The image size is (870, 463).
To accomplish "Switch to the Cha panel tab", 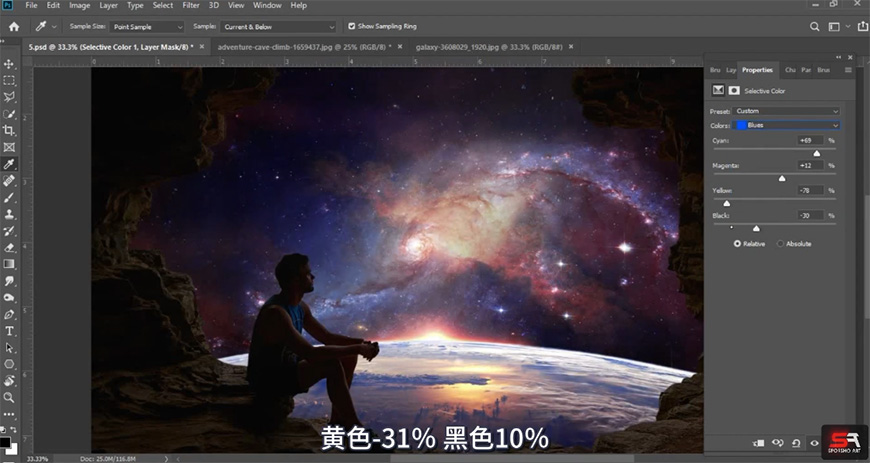I will pyautogui.click(x=790, y=70).
